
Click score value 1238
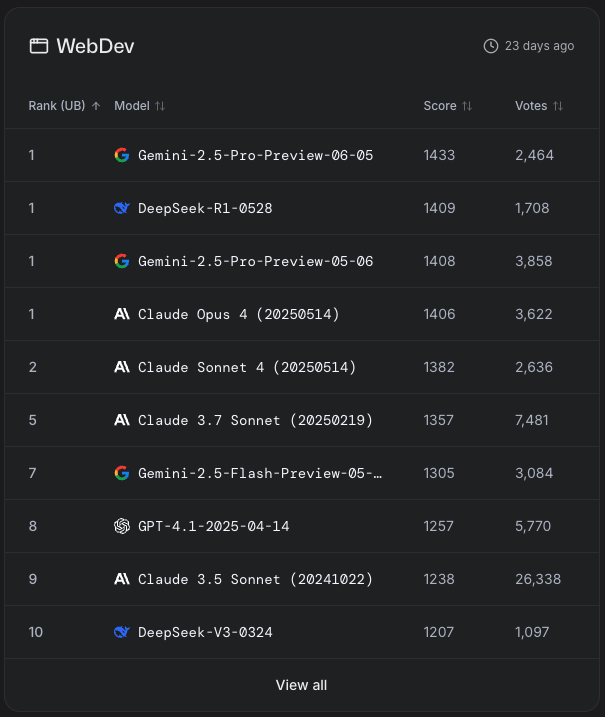tap(439, 579)
